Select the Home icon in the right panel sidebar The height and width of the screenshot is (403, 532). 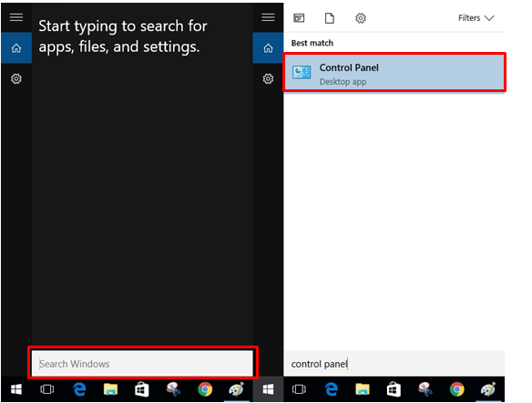(x=268, y=48)
